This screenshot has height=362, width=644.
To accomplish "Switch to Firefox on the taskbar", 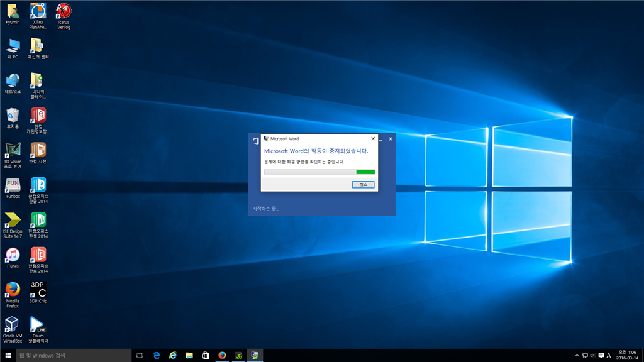I will click(x=222, y=356).
